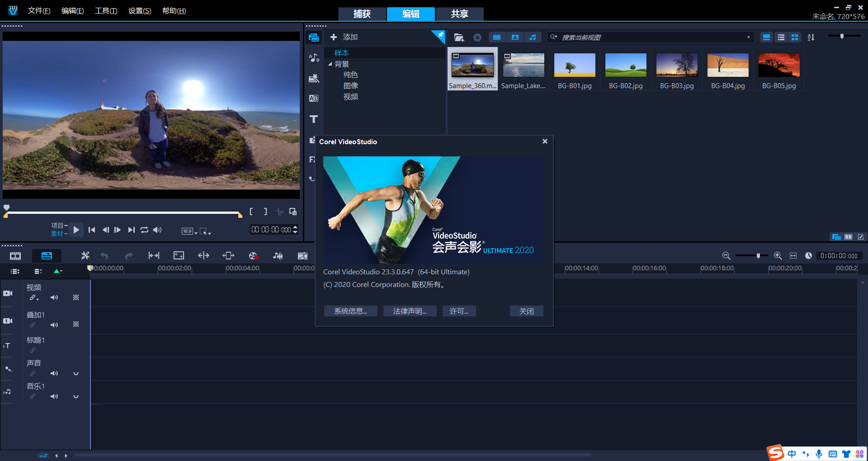Fit project in timeline window icon
Screen dimensions: 868x461
click(793, 256)
